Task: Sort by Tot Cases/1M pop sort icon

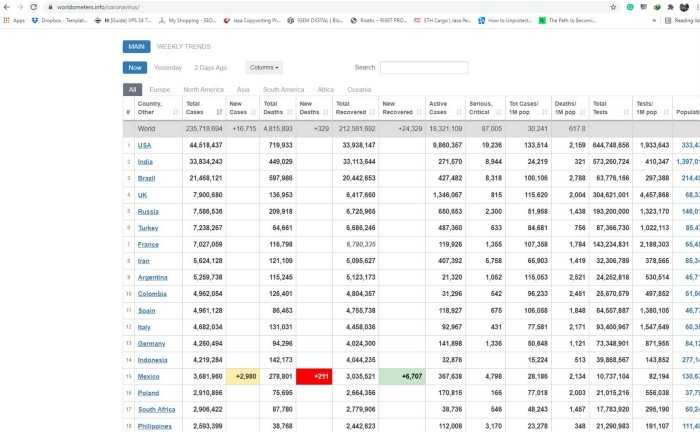Action: click(545, 112)
